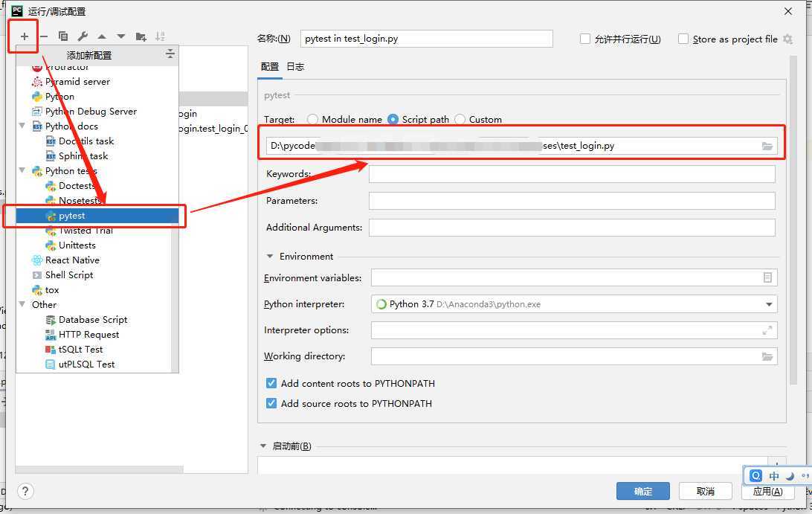Viewport: 812px width, 514px height.
Task: Collapse the Other tree group
Action: coord(22,304)
